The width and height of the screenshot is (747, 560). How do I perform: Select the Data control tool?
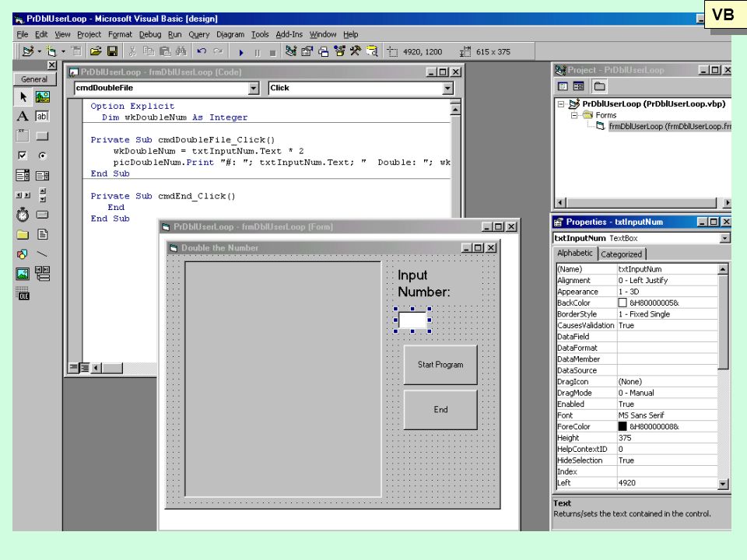(x=42, y=274)
